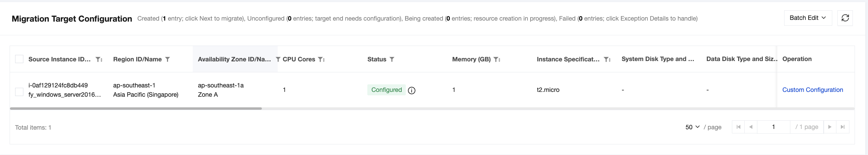The image size is (868, 155).
Task: Click the page number input field
Action: (773, 127)
